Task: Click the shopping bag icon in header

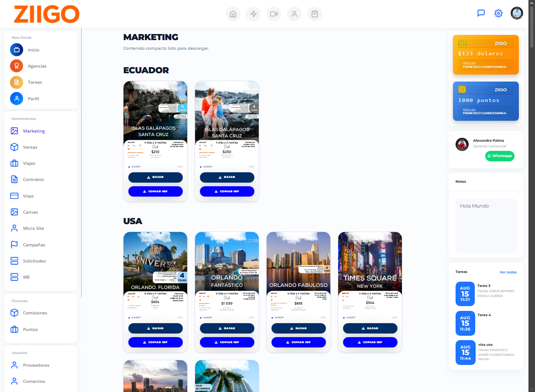Action: (x=315, y=14)
